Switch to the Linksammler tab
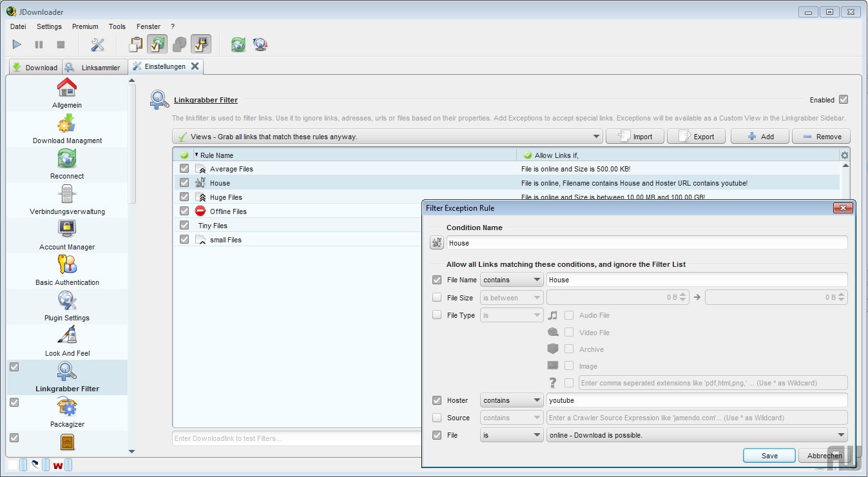Viewport: 868px width, 477px height. (x=95, y=67)
